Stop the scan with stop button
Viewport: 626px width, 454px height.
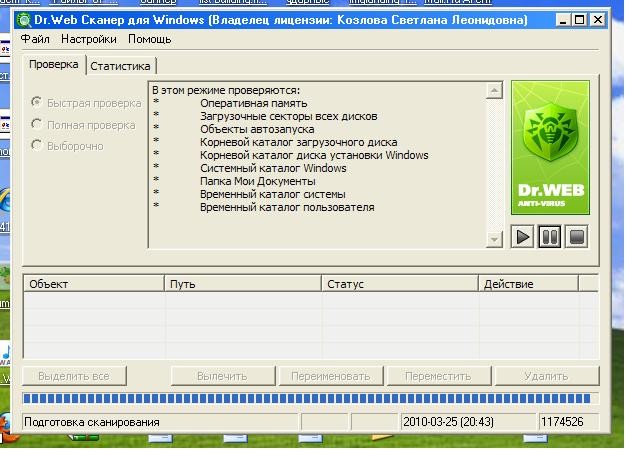pyautogui.click(x=576, y=237)
